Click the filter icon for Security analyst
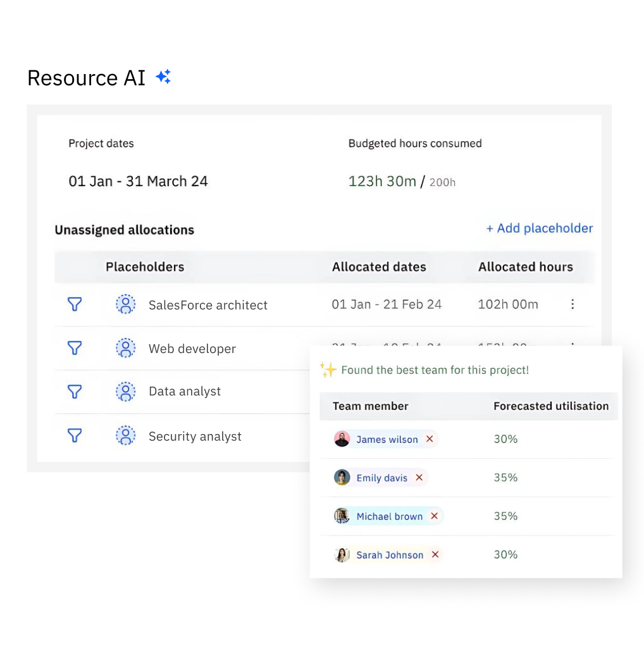This screenshot has width=644, height=651. [x=75, y=435]
